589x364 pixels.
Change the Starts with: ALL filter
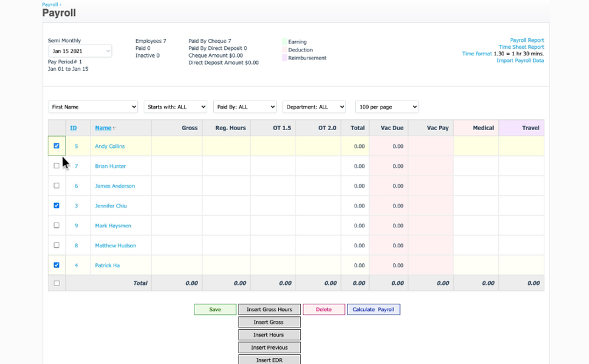click(176, 107)
